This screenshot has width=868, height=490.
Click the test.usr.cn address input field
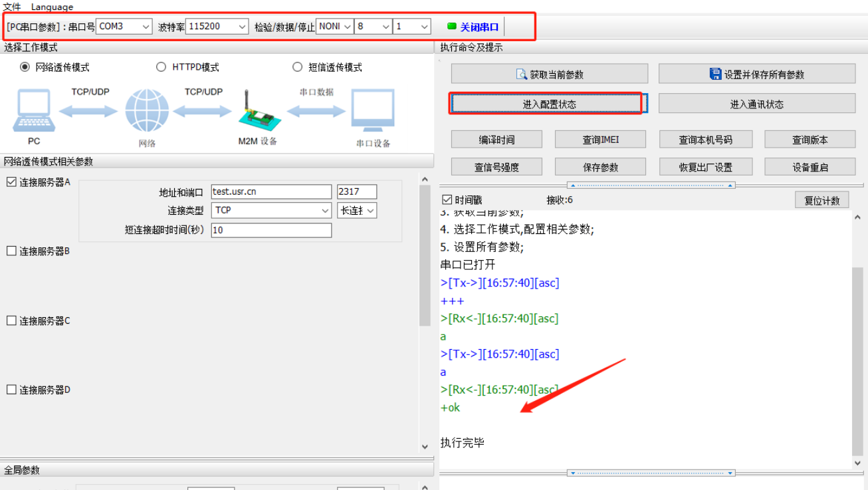point(271,192)
